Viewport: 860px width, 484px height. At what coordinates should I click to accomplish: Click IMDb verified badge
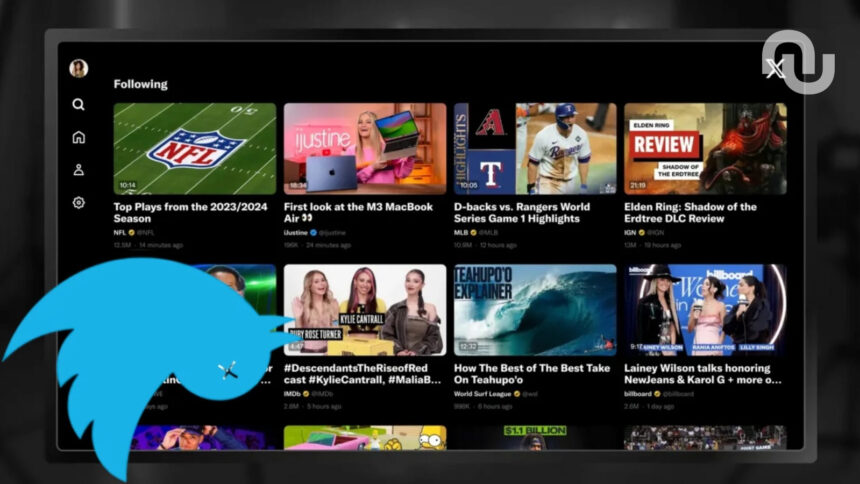click(306, 394)
